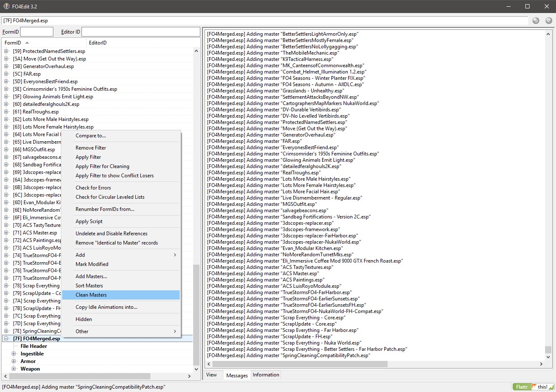Image resolution: width=556 pixels, height=392 pixels.
Task: Choose Remove Filter menu entry
Action: pos(121,148)
